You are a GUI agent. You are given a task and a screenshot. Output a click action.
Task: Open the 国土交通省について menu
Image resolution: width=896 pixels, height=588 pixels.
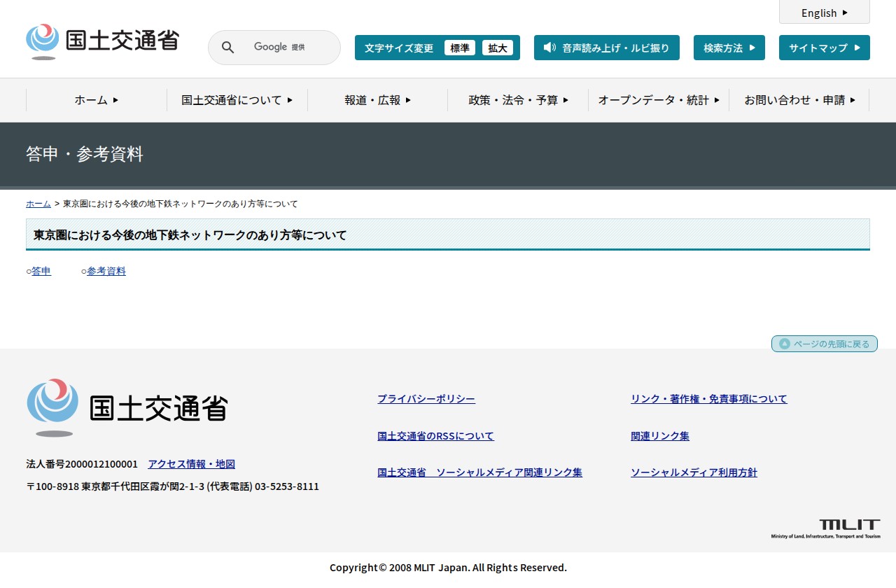click(x=237, y=100)
